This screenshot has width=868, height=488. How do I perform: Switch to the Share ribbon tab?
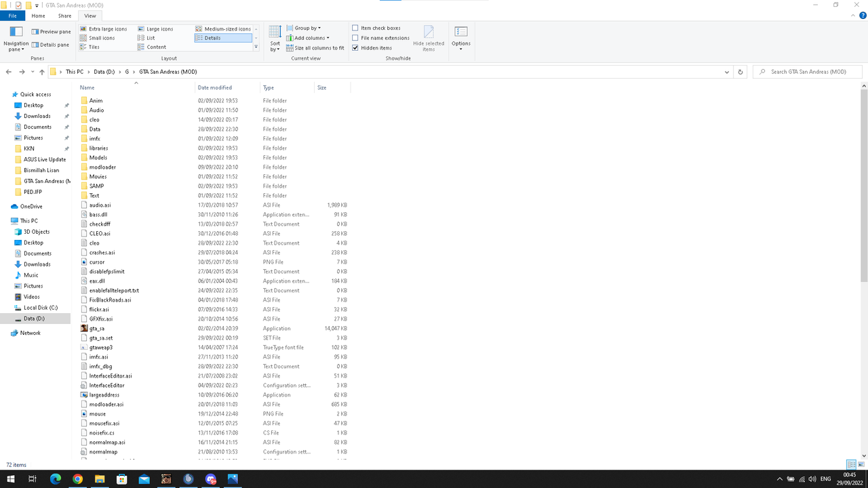(64, 16)
